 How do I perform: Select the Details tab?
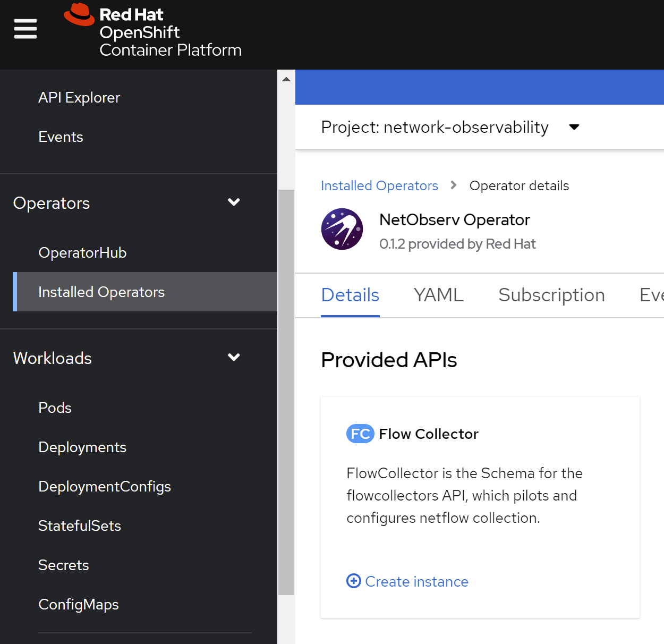pos(350,295)
